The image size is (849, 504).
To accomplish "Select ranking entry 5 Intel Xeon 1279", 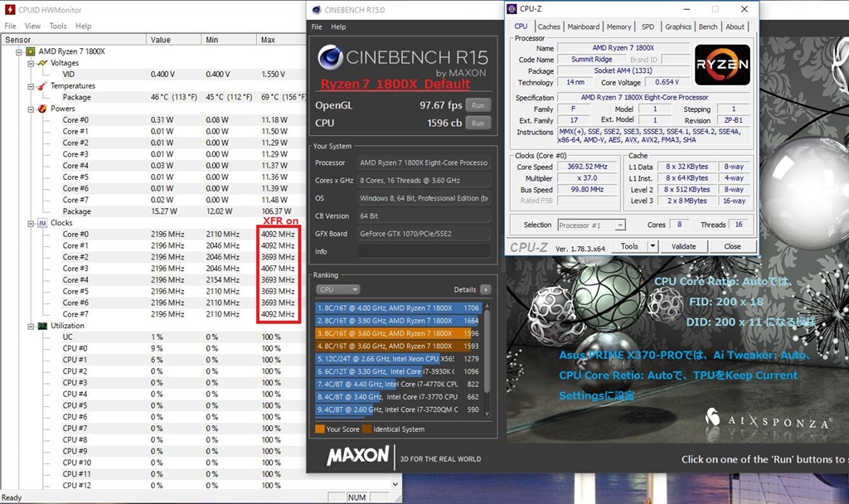I will point(398,358).
